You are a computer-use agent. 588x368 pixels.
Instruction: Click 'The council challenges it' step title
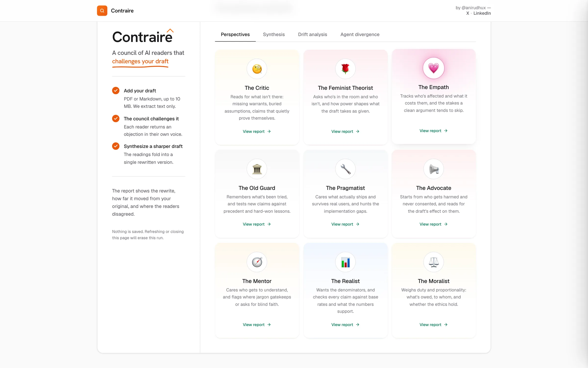151,119
